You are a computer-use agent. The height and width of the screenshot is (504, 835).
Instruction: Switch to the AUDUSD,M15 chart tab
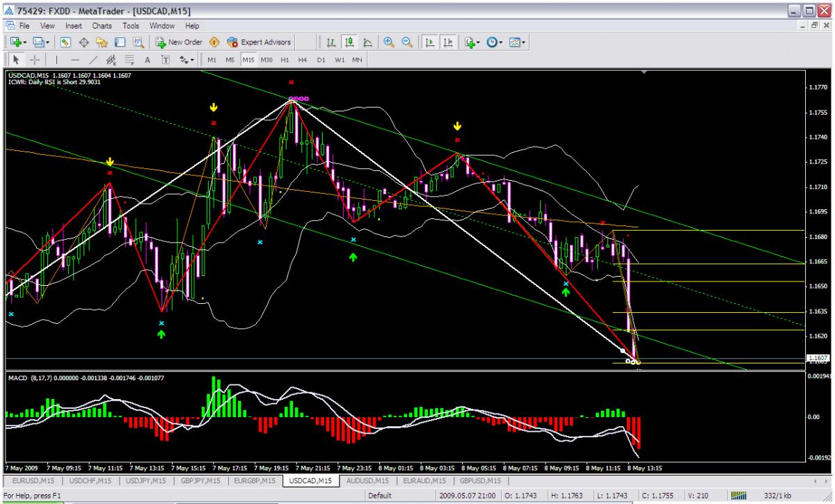(x=368, y=480)
